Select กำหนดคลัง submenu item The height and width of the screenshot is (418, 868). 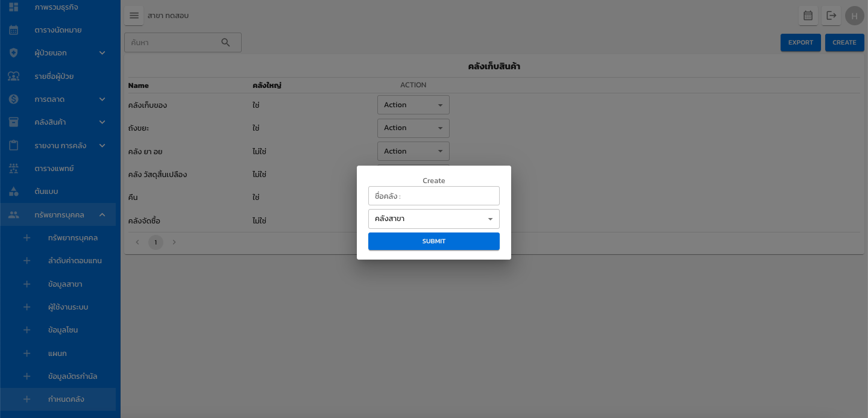(x=58, y=399)
